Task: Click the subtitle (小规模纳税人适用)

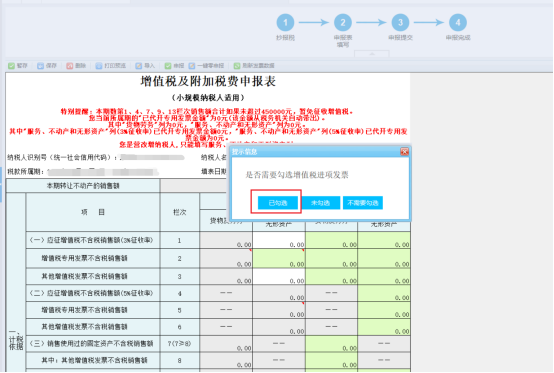Action: (208, 97)
